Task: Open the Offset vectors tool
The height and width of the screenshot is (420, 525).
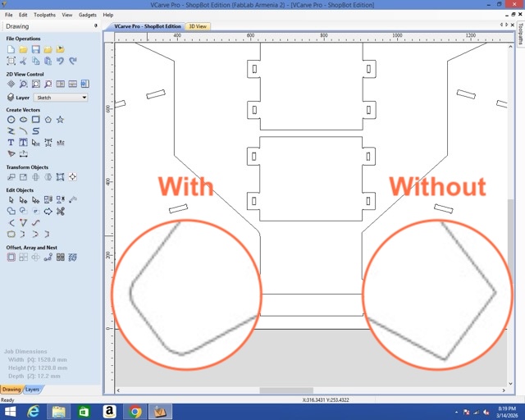Action: click(x=11, y=258)
